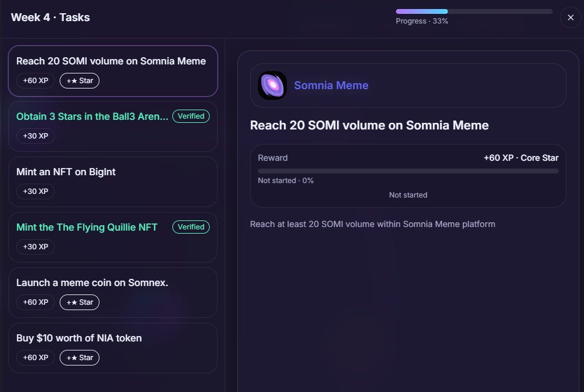Close the Week 4 Tasks panel

[570, 17]
